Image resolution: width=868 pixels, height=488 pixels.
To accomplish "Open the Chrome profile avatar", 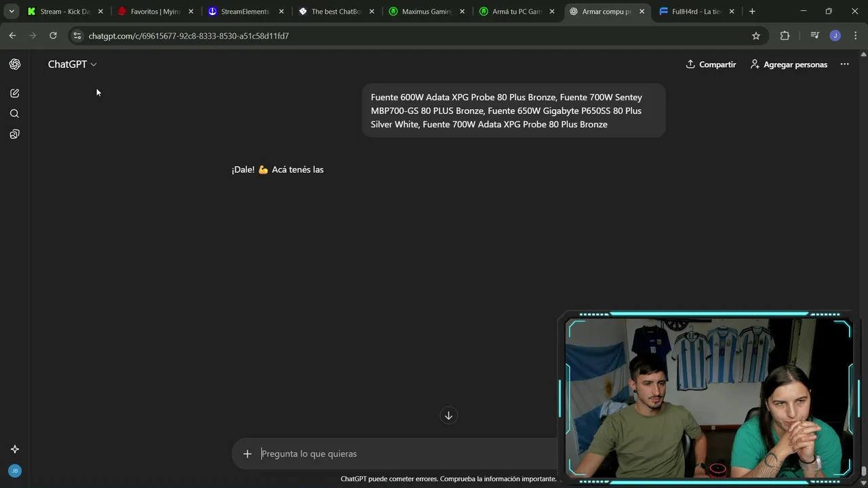I will pos(835,36).
